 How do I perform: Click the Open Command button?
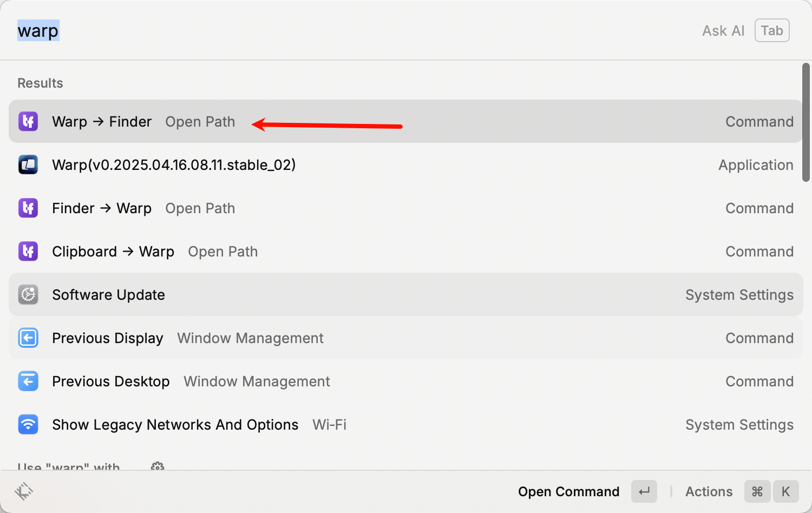568,491
